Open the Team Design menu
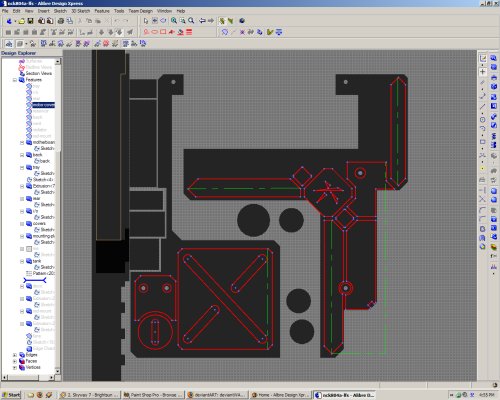 point(140,11)
